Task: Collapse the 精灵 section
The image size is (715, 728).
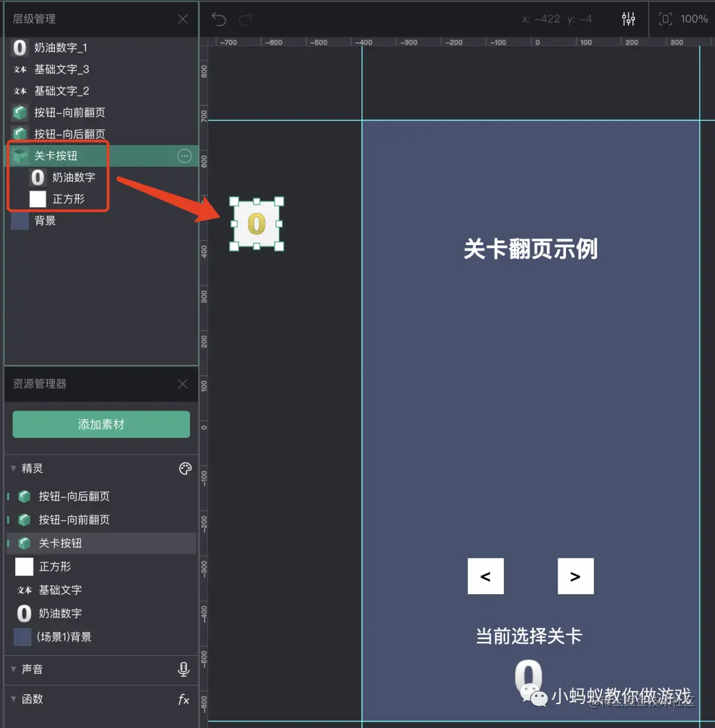Action: click(x=13, y=468)
